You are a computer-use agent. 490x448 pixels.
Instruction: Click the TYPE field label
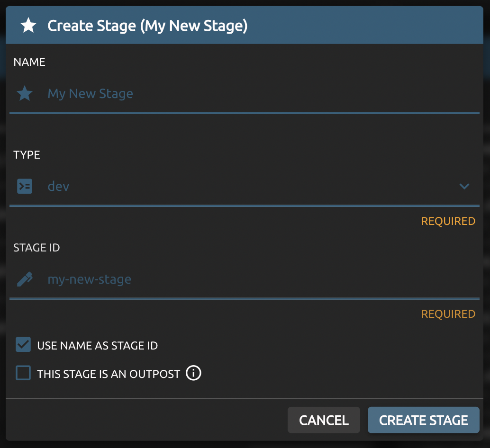pyautogui.click(x=27, y=155)
